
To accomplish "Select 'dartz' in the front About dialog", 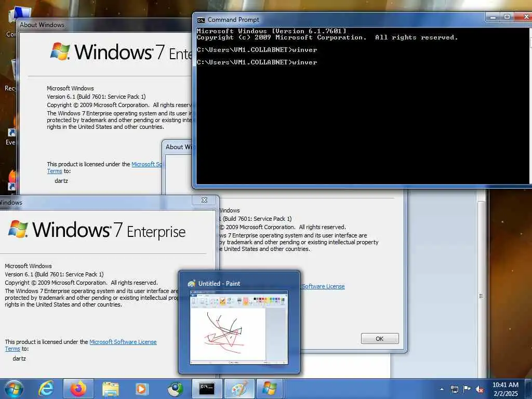I will [19, 358].
